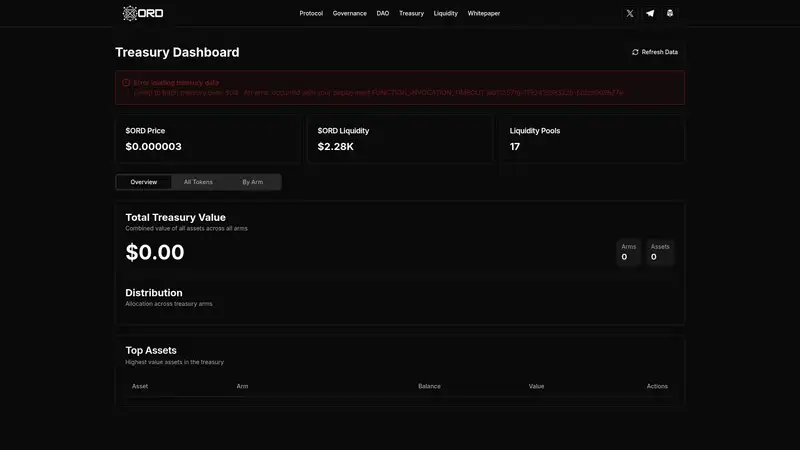Click the Liquidity Pools label

coord(535,131)
